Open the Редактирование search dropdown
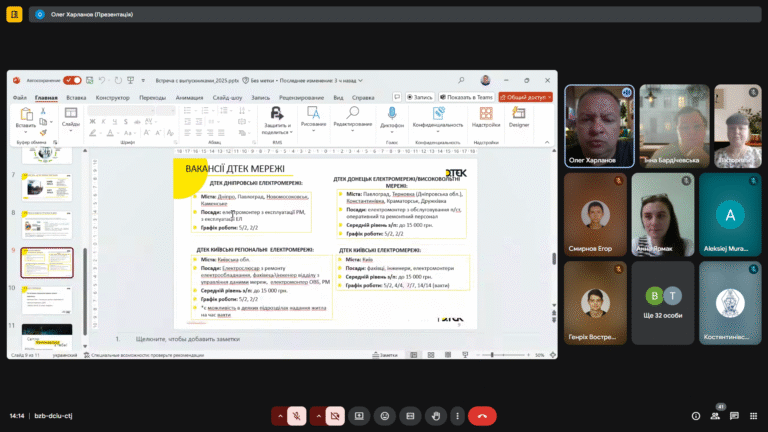The image size is (768, 432). click(x=353, y=119)
